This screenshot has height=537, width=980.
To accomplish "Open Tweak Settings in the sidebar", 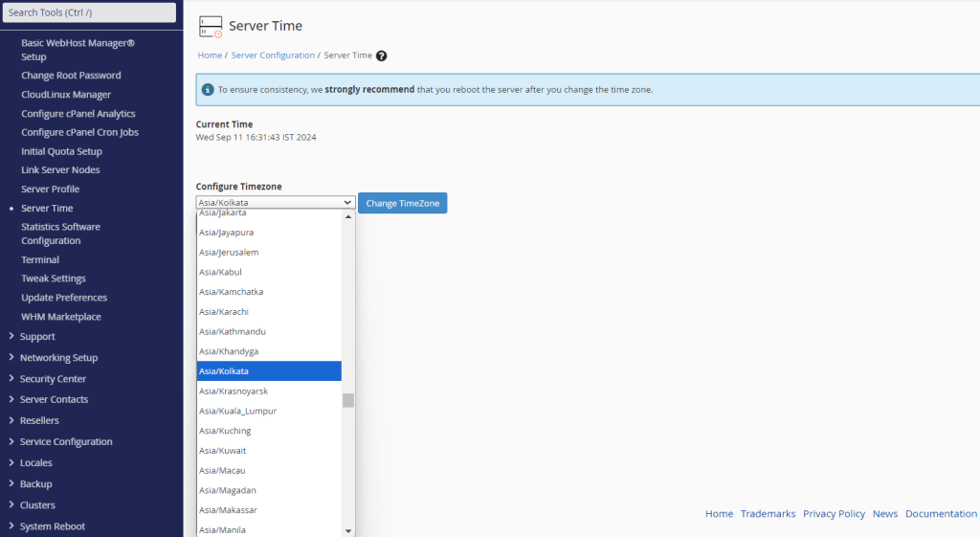I will [x=54, y=279].
